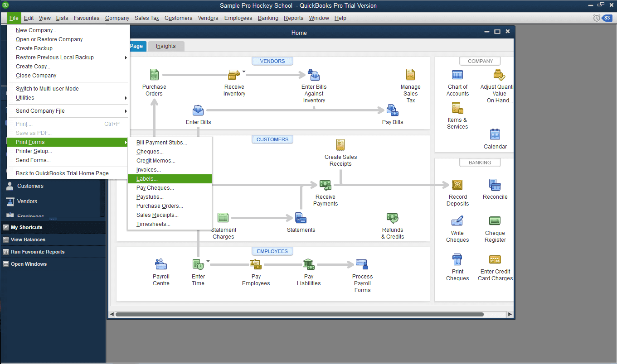
Task: Switch to the Insights tab
Action: [165, 46]
